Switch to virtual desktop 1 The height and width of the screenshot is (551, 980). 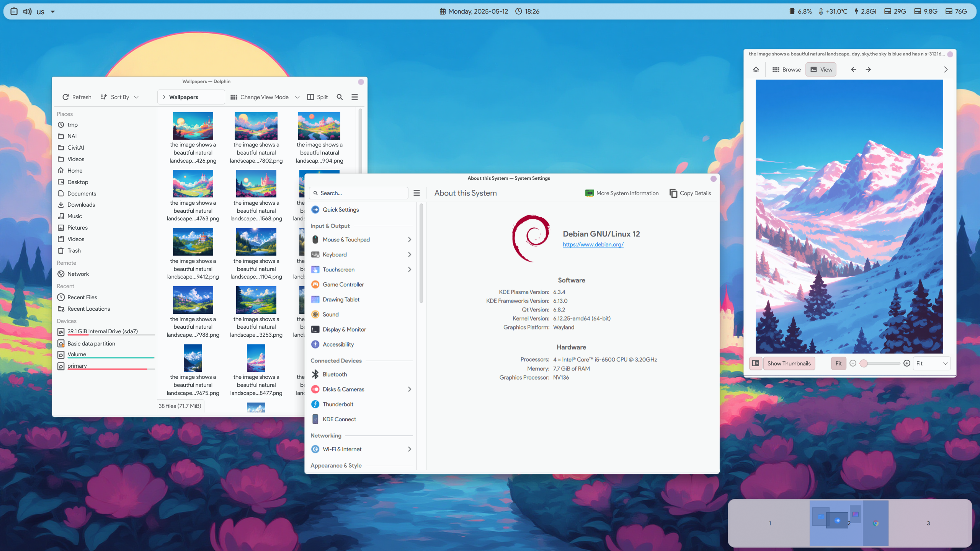pos(769,523)
